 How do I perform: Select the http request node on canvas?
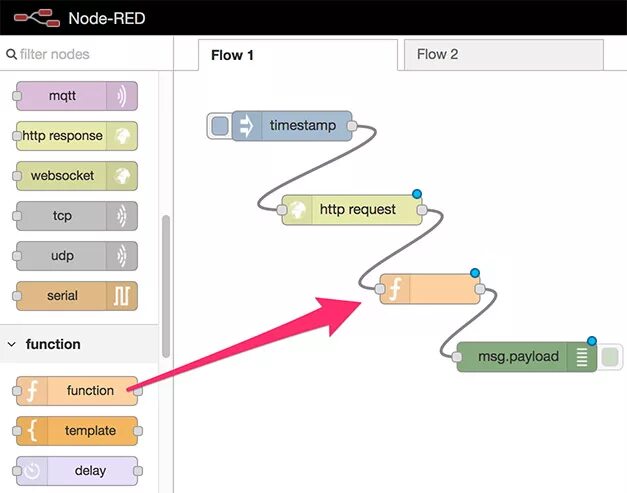tap(352, 210)
